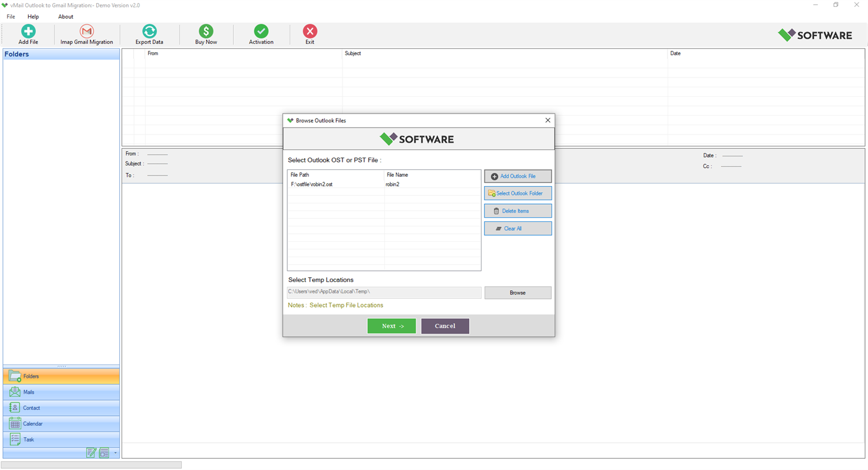Browse for a temp file location

517,292
